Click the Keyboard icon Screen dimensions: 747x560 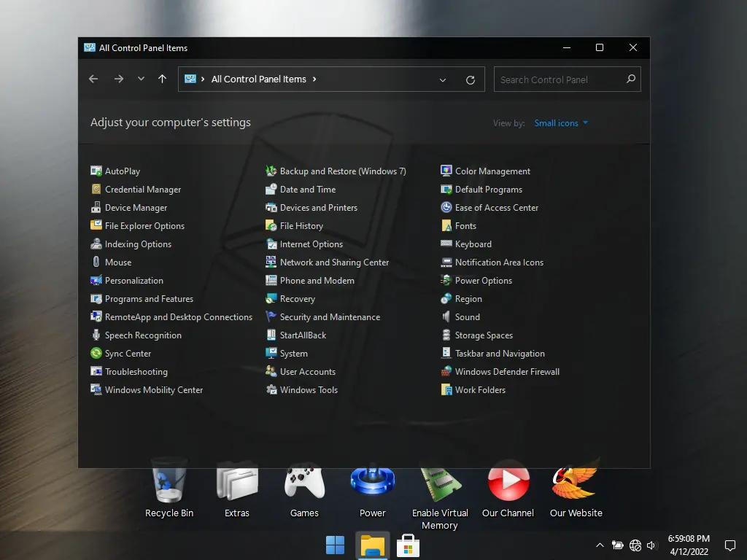[446, 244]
